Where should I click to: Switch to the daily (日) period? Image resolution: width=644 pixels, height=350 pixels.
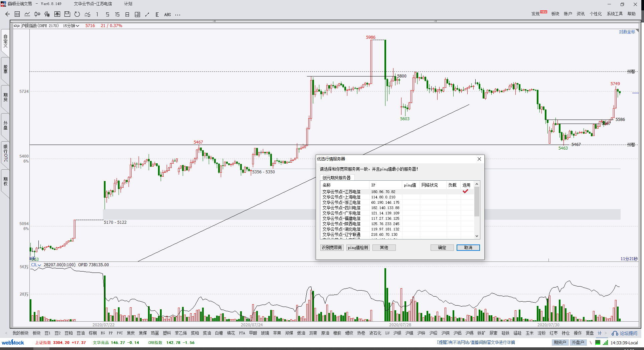tap(127, 14)
